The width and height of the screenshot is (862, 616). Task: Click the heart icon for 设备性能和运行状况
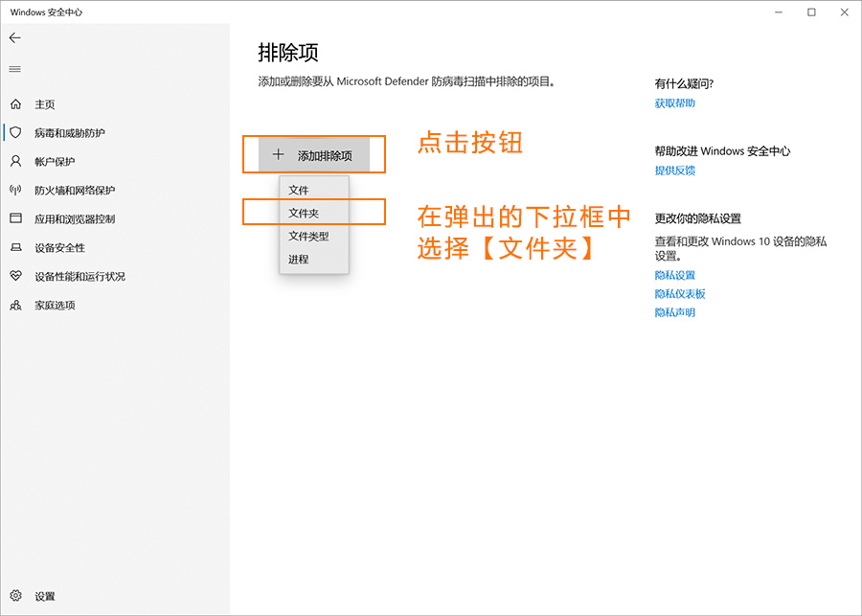16,276
